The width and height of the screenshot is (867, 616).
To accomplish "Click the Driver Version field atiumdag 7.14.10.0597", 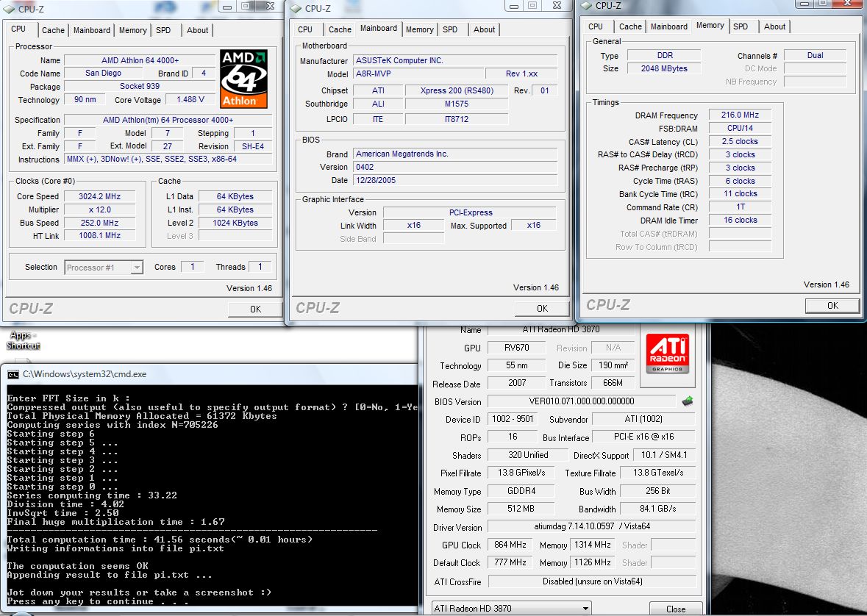I will (592, 526).
